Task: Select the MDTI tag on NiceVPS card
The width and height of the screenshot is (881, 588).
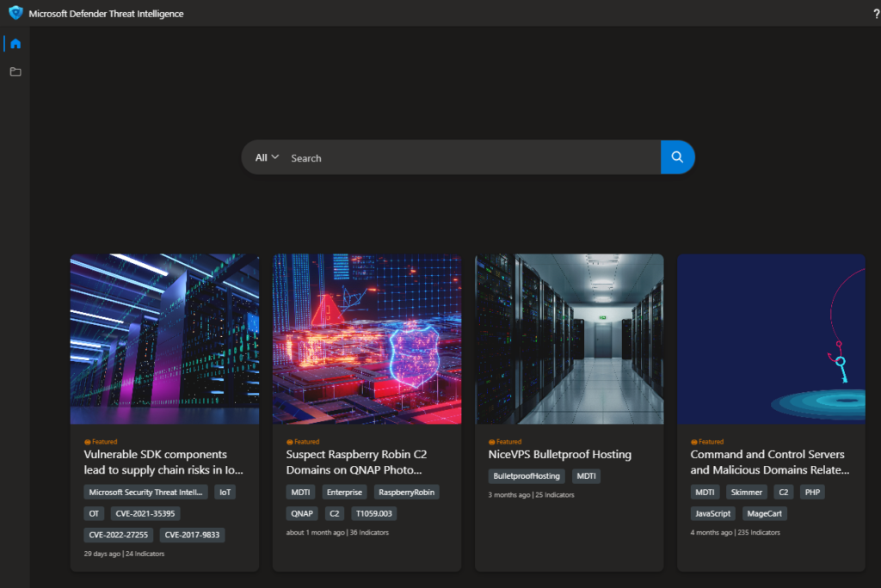Action: coord(586,475)
